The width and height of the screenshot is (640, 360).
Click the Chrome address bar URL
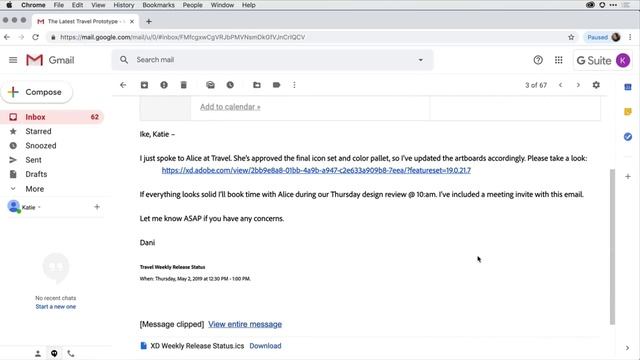(182, 37)
